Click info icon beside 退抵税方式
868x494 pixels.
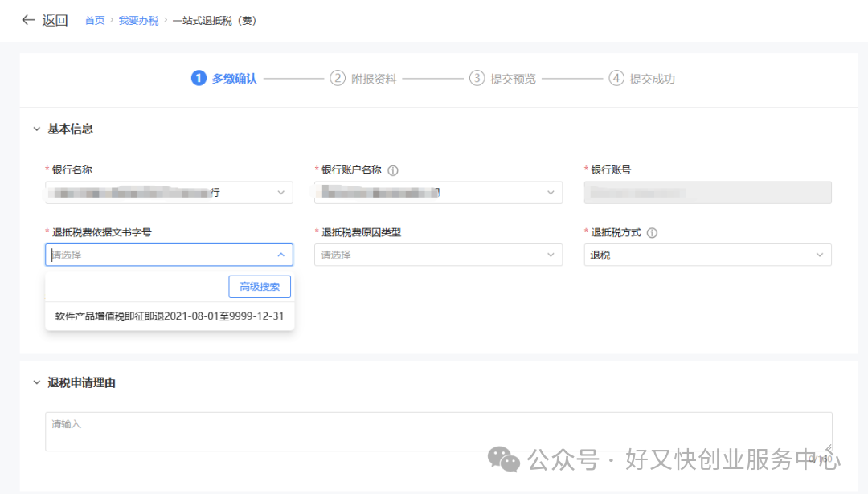652,233
